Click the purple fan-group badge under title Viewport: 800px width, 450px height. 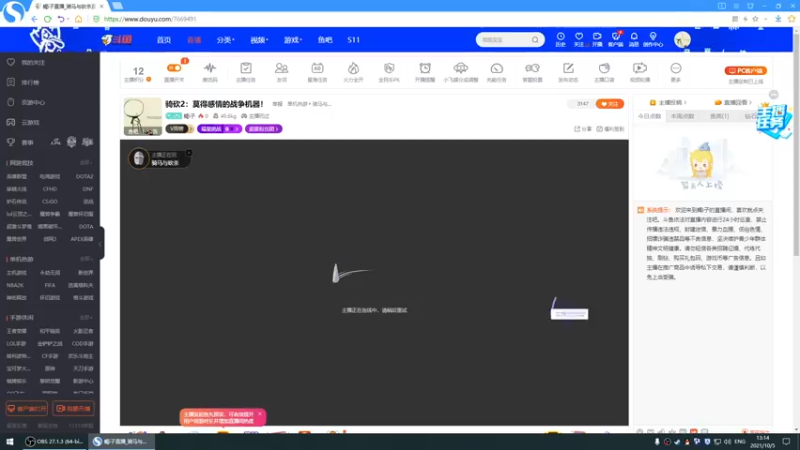click(264, 129)
